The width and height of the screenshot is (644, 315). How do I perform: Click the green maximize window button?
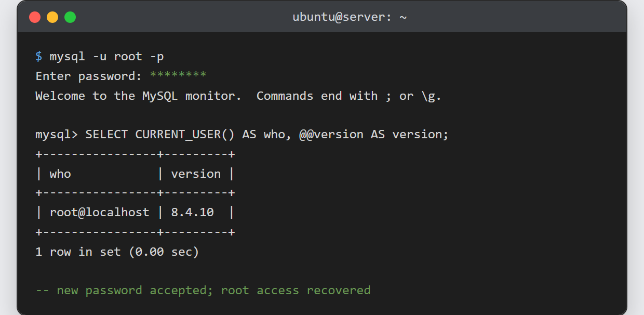point(70,17)
